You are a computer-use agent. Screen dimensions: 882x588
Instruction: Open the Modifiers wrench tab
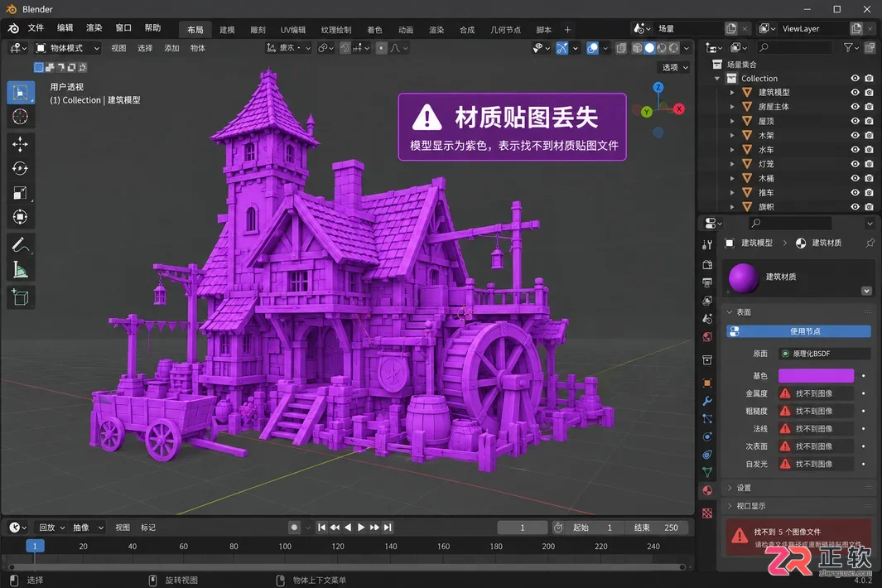pyautogui.click(x=707, y=401)
